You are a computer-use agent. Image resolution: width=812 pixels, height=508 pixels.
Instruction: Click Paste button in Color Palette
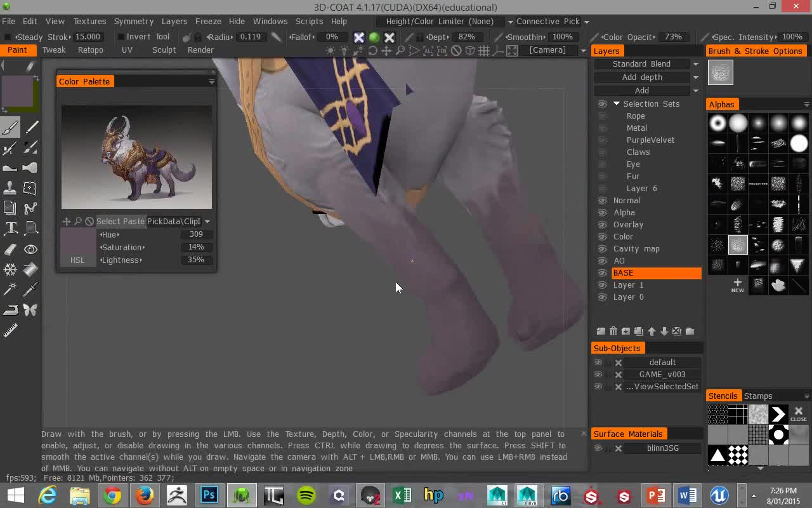tap(133, 222)
